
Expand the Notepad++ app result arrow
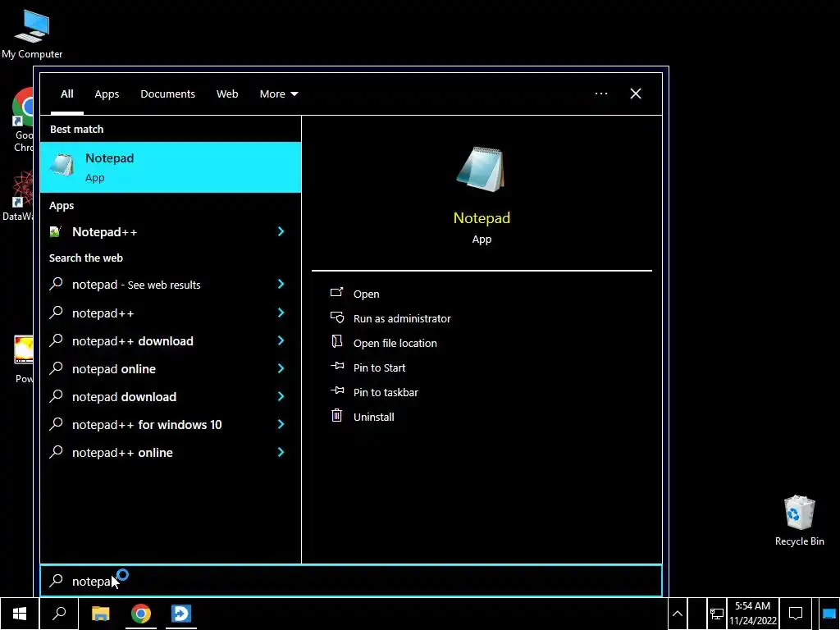pyautogui.click(x=281, y=231)
